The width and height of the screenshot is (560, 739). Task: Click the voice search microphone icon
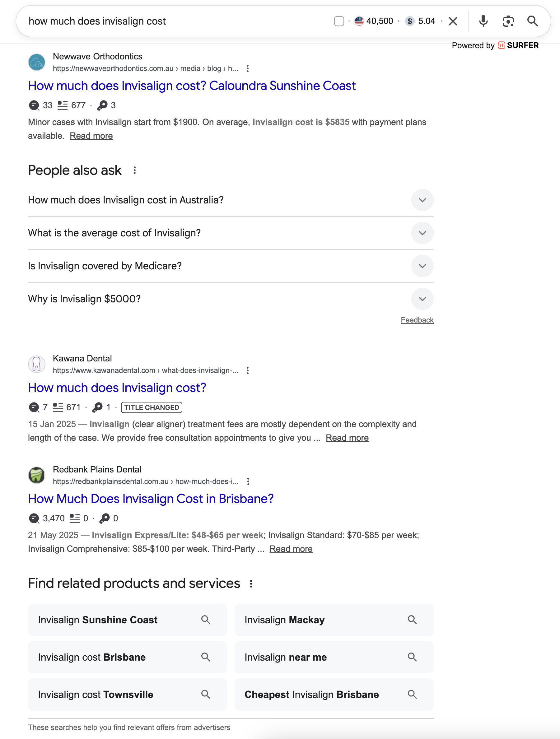[483, 21]
